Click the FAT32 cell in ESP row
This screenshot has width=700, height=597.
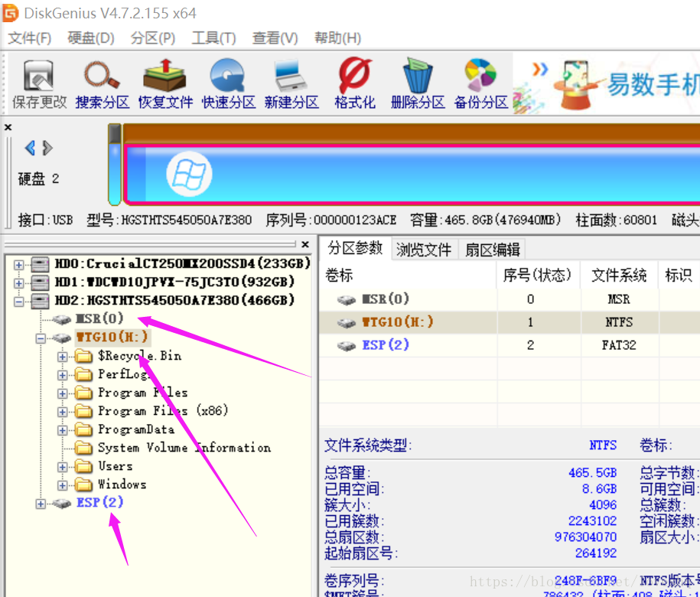619,345
